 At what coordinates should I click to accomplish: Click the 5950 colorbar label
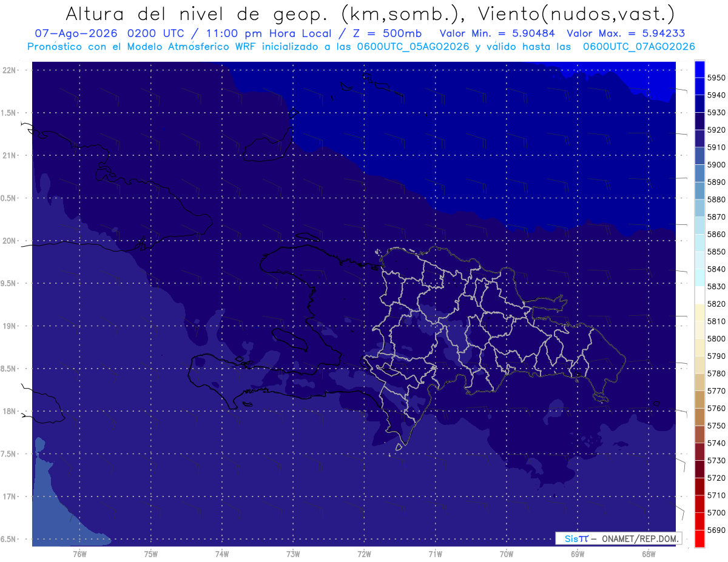click(x=716, y=78)
